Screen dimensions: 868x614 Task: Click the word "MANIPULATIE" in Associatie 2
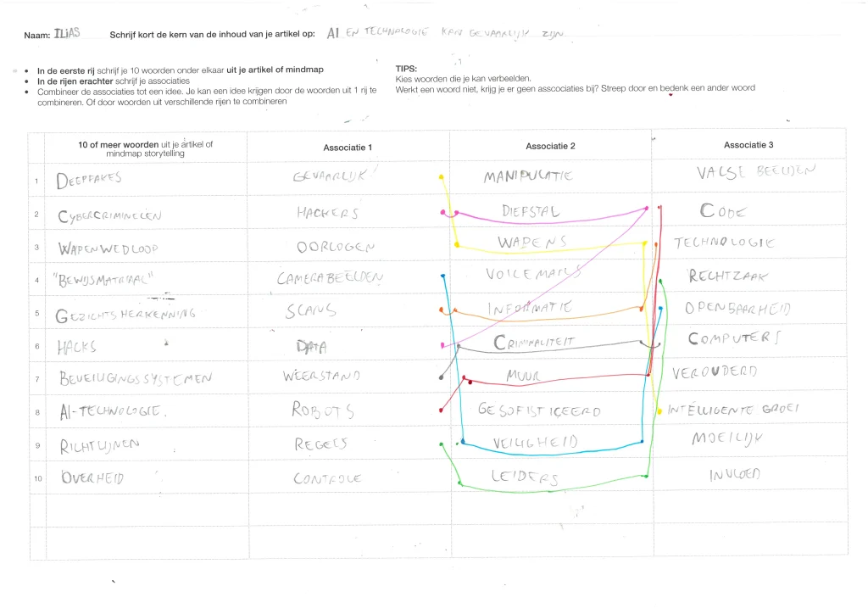[x=528, y=176]
